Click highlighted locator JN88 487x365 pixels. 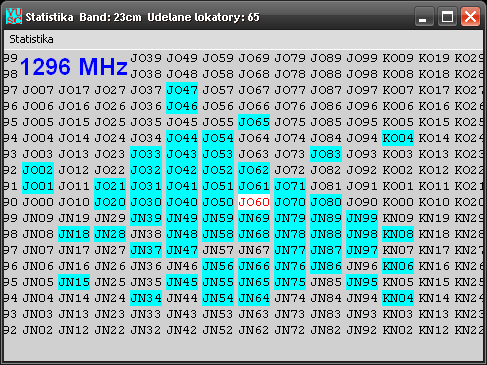click(326, 234)
